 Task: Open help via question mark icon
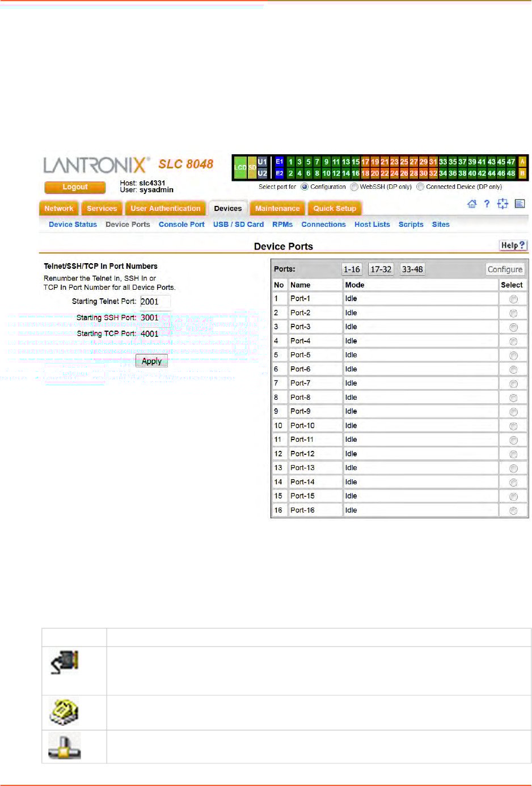click(x=487, y=204)
